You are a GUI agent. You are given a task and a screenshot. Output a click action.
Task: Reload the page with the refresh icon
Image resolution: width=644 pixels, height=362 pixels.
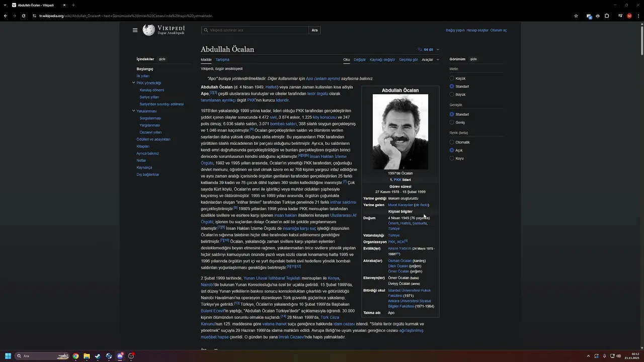(x=24, y=16)
